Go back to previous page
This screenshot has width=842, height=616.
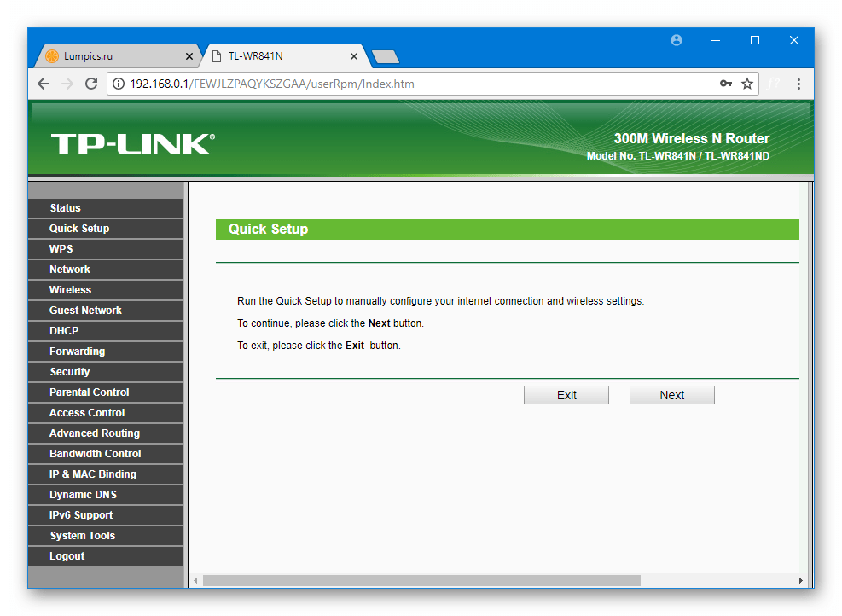pyautogui.click(x=44, y=84)
